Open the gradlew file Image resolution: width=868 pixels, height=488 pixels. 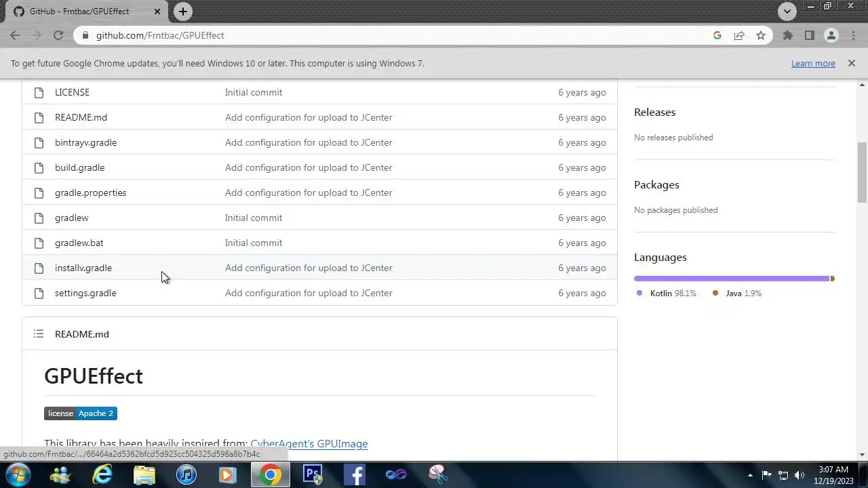click(71, 218)
